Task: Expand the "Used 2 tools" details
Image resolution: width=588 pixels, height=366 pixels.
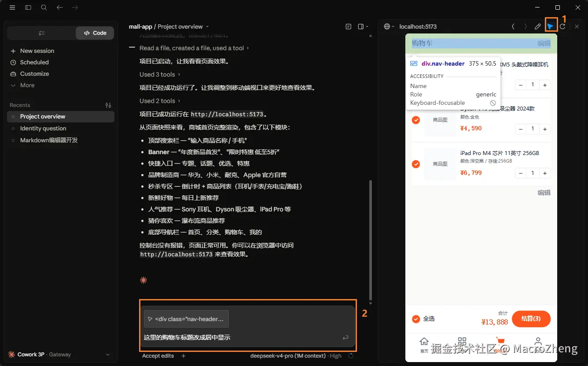Action: [160, 101]
